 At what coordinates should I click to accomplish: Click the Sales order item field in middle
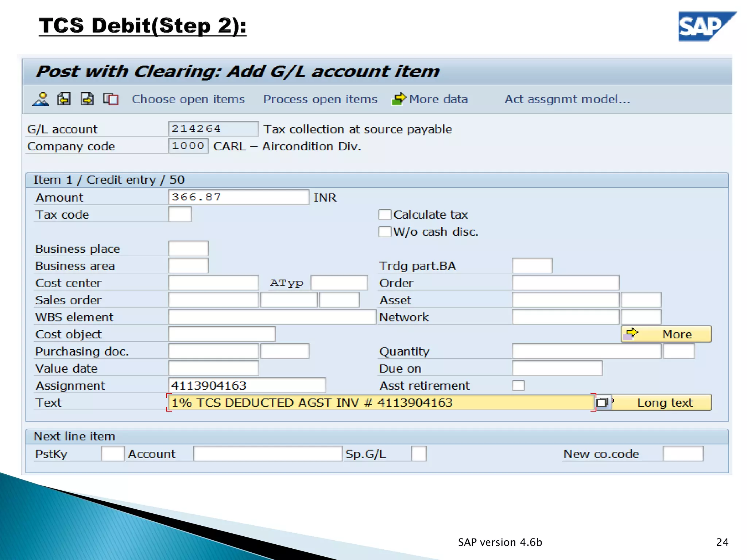(289, 300)
